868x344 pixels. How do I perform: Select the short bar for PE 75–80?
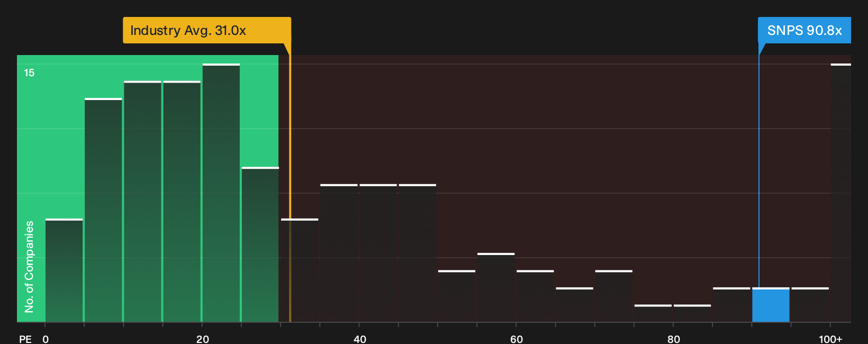(x=653, y=313)
